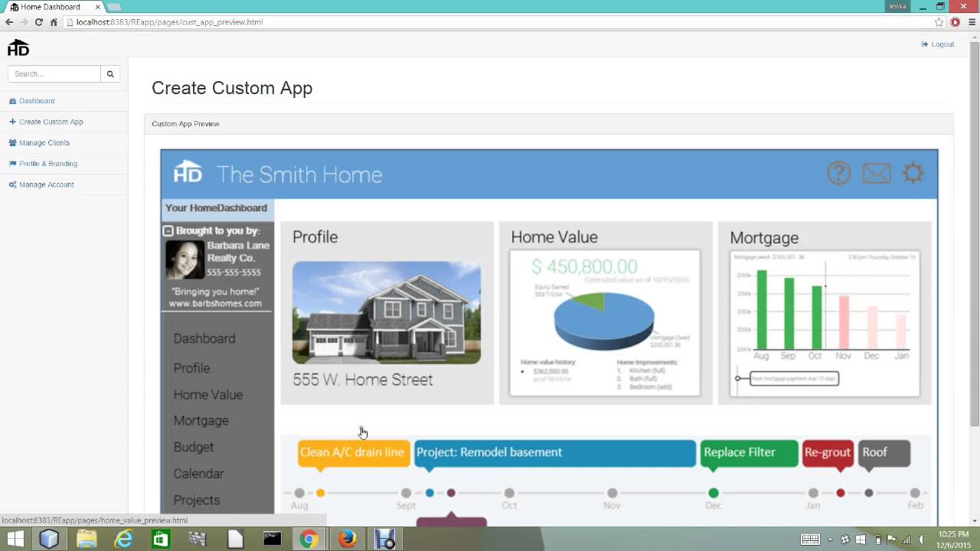Image resolution: width=980 pixels, height=551 pixels.
Task: Click the 'www.barbshomes.com' text
Action: pyautogui.click(x=215, y=303)
